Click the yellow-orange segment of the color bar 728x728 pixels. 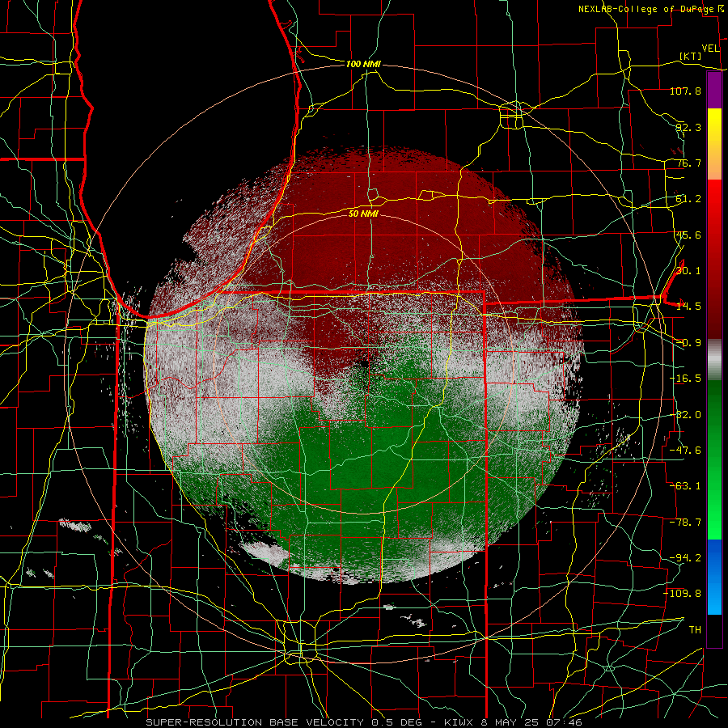[x=714, y=144]
